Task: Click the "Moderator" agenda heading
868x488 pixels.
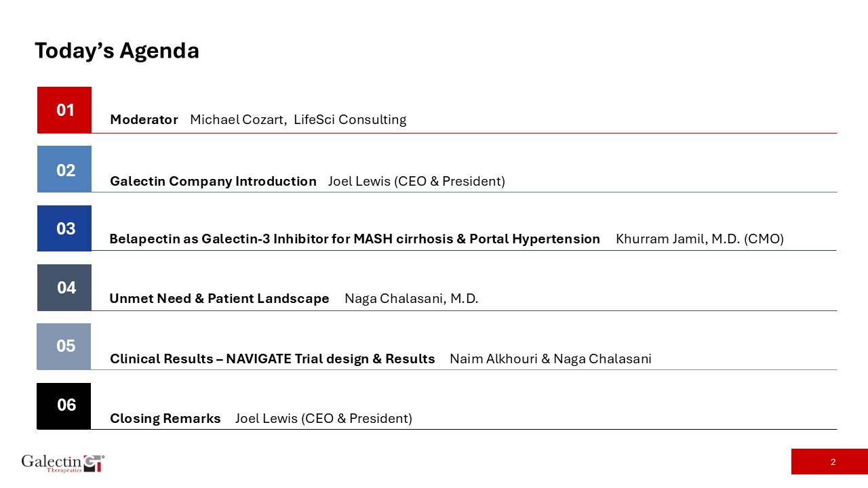Action: pos(144,120)
